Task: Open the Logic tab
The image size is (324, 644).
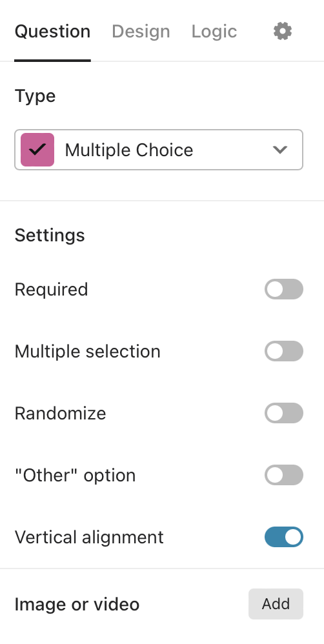Action: (x=214, y=31)
